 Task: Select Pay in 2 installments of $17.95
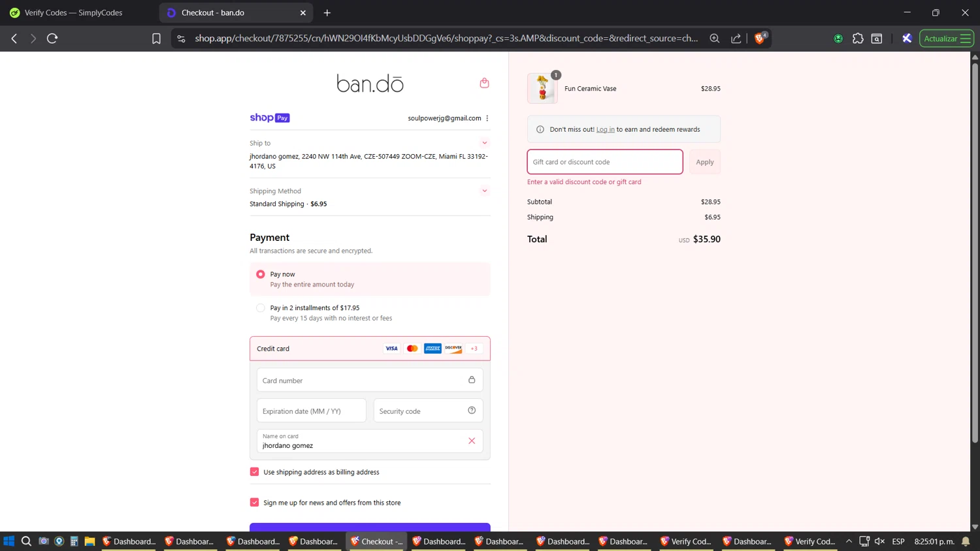pos(261,307)
